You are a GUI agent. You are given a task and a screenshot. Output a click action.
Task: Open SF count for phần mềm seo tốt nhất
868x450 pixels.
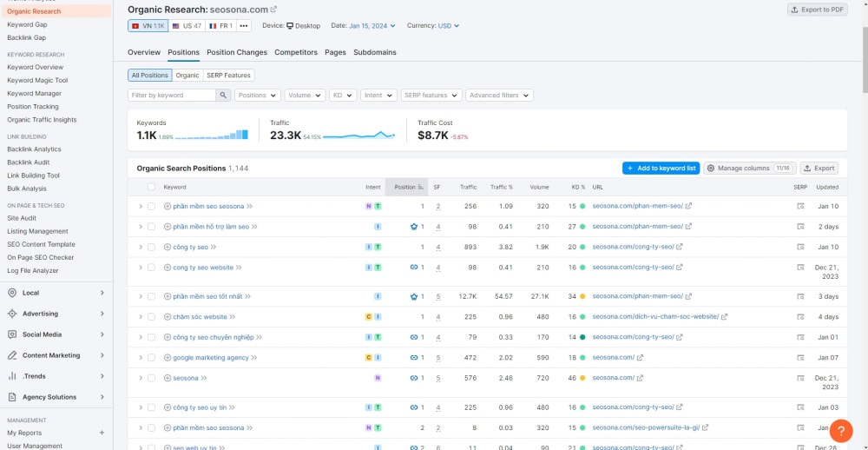(x=437, y=296)
